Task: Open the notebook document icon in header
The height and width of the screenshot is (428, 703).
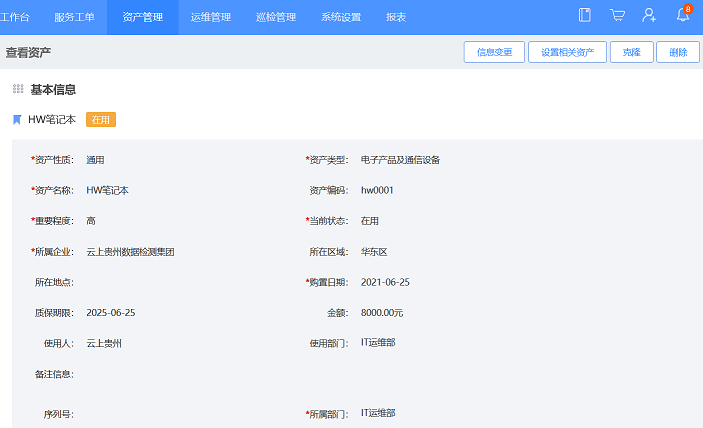Action: point(585,15)
